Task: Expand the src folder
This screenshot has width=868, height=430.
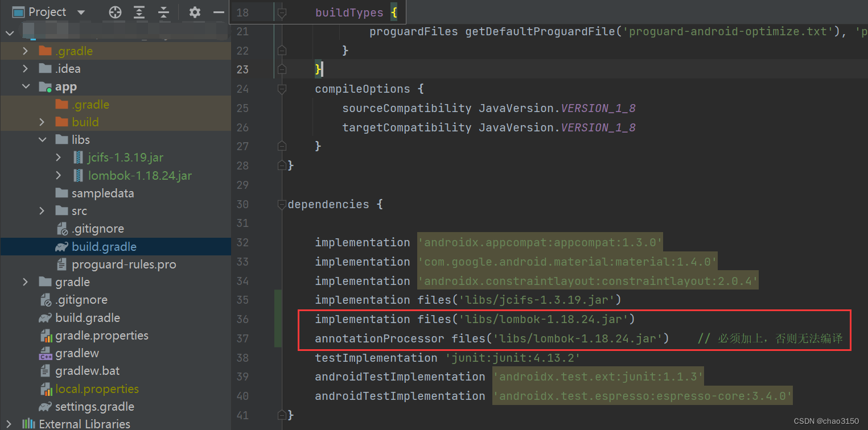Action: pyautogui.click(x=42, y=210)
